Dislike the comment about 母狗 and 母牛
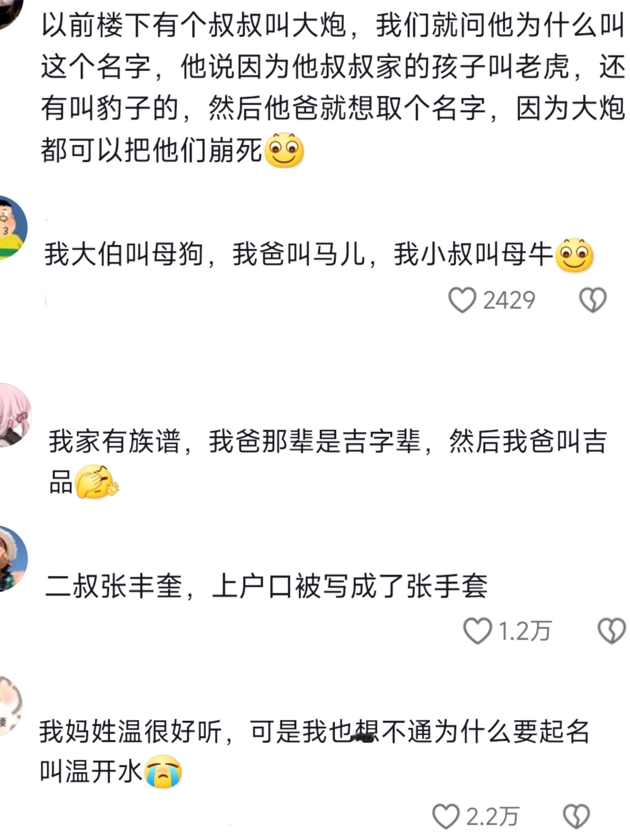This screenshot has width=630, height=840. [593, 300]
